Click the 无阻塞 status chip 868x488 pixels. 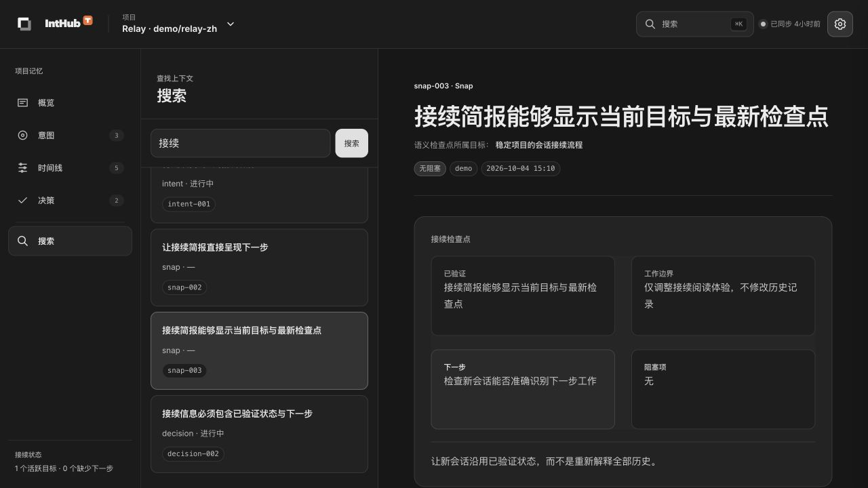point(430,168)
